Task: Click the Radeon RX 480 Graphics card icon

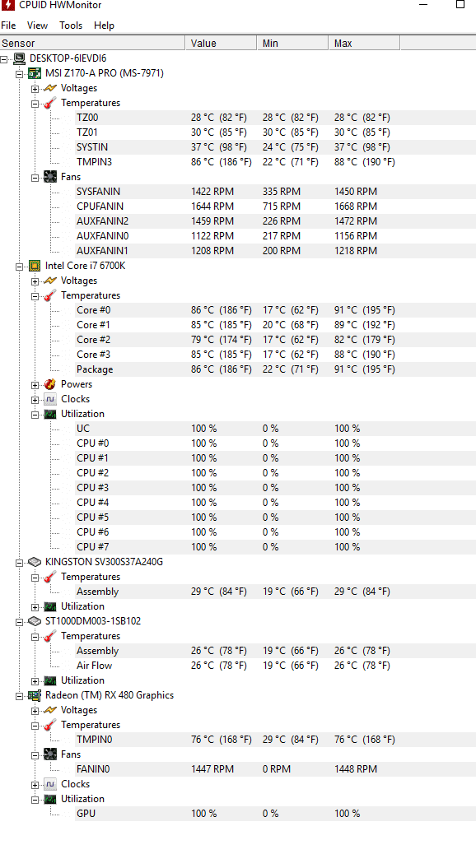Action: 35,695
